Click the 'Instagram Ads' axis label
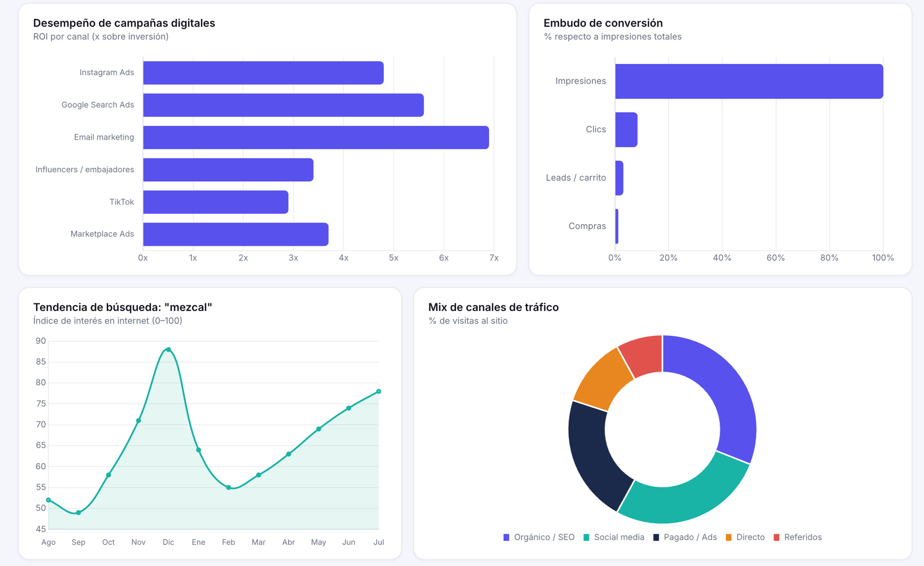Screen dimensions: 924x566 pos(107,73)
